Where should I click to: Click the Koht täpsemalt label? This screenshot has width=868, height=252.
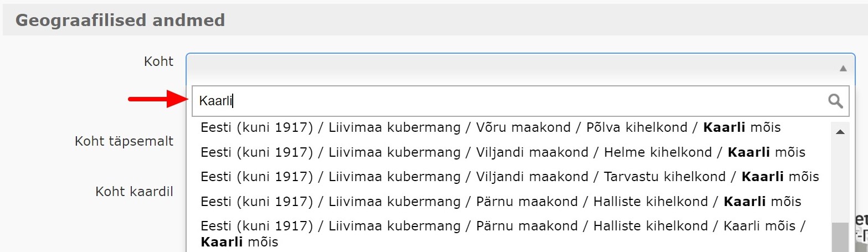point(124,141)
